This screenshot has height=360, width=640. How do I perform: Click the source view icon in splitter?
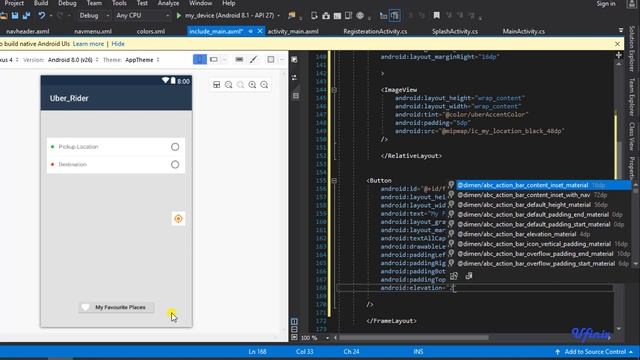296,96
